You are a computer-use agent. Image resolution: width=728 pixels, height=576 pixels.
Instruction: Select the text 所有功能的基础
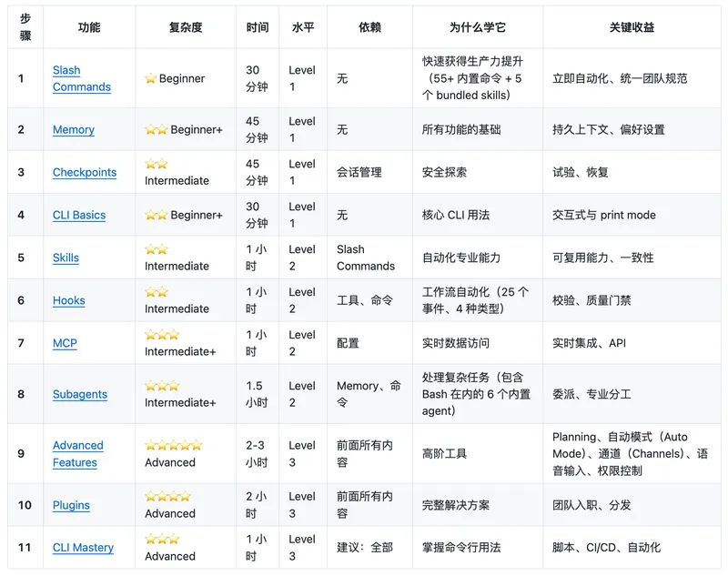[x=461, y=129]
